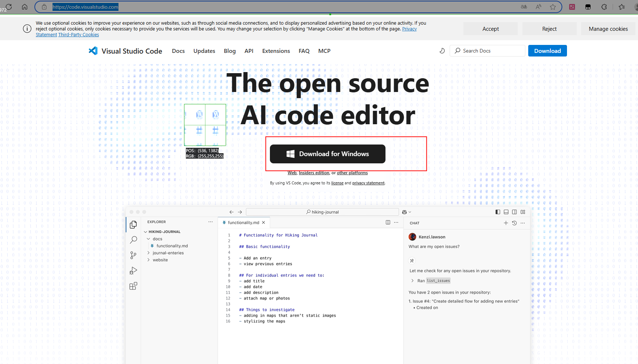Screen dimensions: 638x364
Task: Toggle secondary side bar in preview title bar
Action: 514,212
